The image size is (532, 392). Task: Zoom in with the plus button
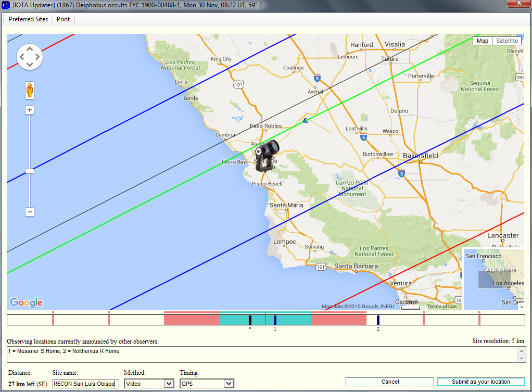[x=30, y=110]
